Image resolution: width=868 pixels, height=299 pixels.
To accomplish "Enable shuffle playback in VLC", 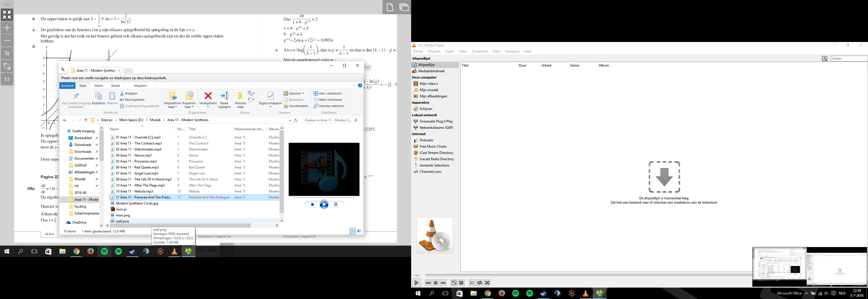I will 487,283.
